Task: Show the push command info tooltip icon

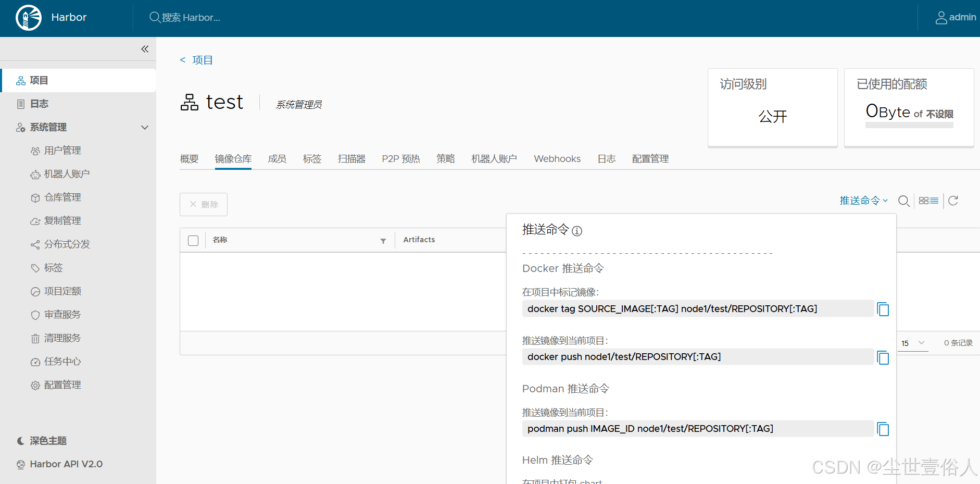Action: click(x=577, y=231)
